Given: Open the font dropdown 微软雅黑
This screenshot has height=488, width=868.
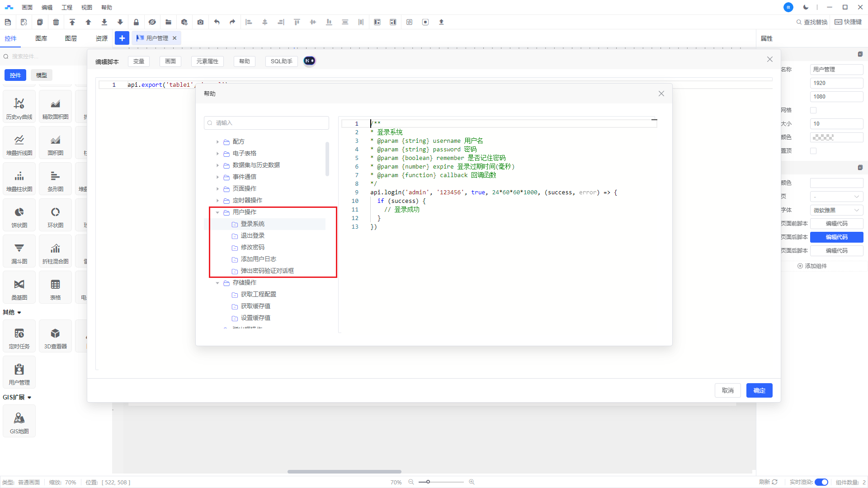Looking at the screenshot, I should click(x=836, y=210).
